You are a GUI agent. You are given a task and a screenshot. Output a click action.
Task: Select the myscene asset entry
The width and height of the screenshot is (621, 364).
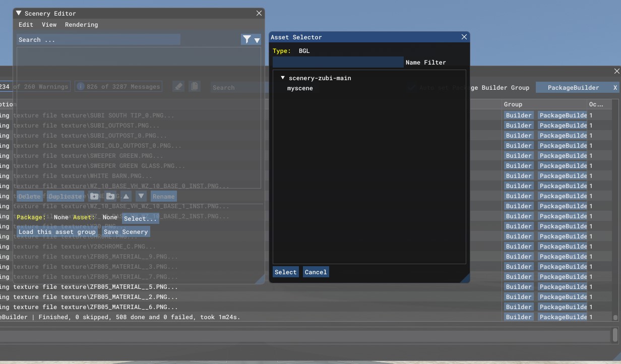[300, 88]
